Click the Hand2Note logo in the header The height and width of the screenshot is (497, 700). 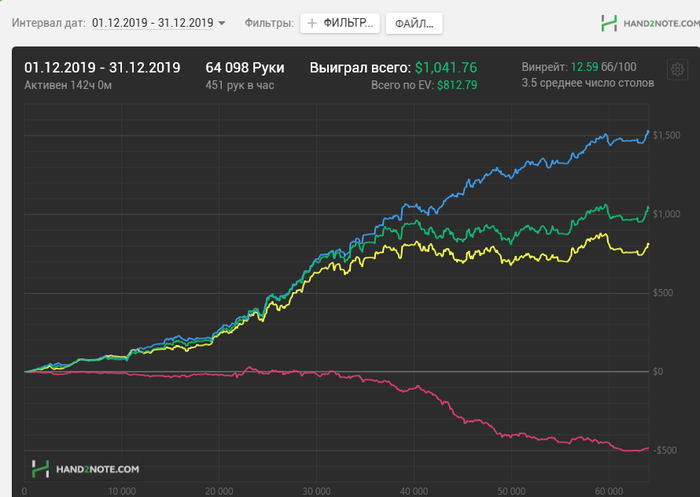609,23
